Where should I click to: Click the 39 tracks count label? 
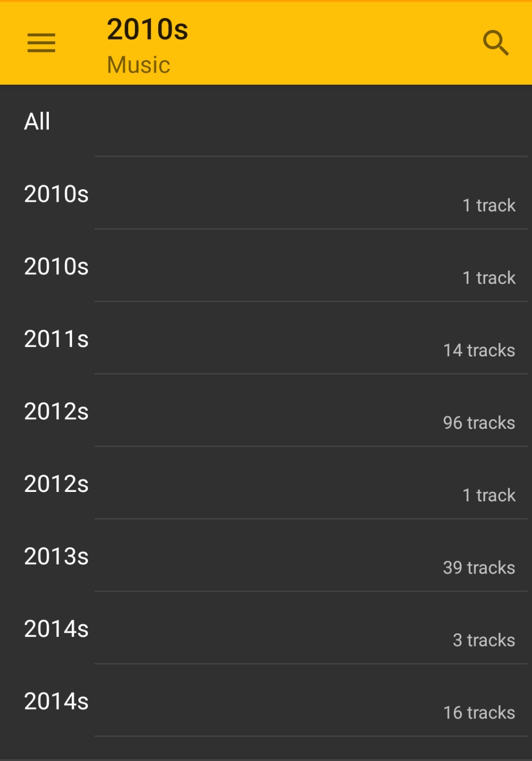(479, 568)
